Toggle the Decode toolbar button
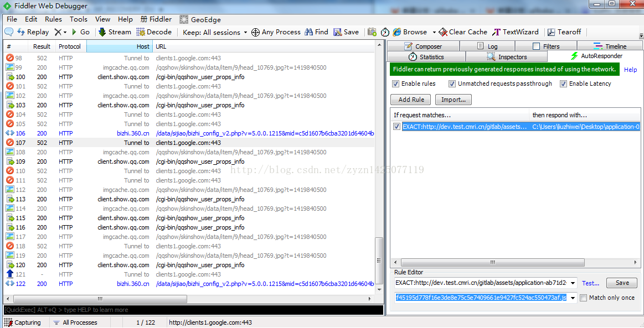 click(154, 32)
